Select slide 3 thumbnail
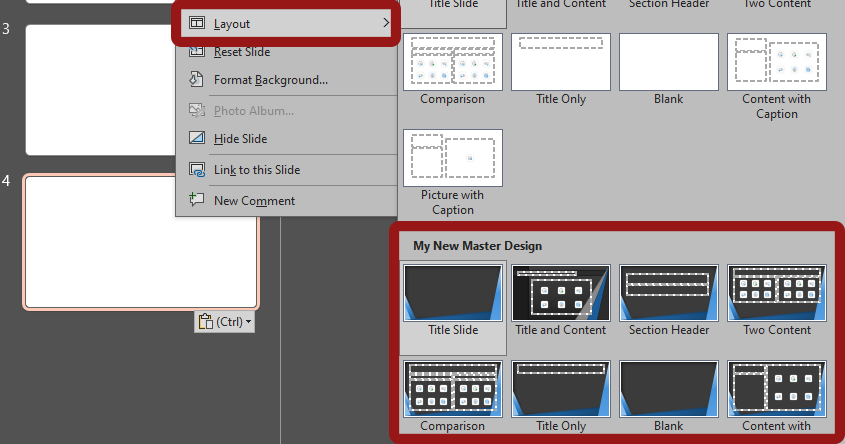The image size is (845, 444). (101, 90)
